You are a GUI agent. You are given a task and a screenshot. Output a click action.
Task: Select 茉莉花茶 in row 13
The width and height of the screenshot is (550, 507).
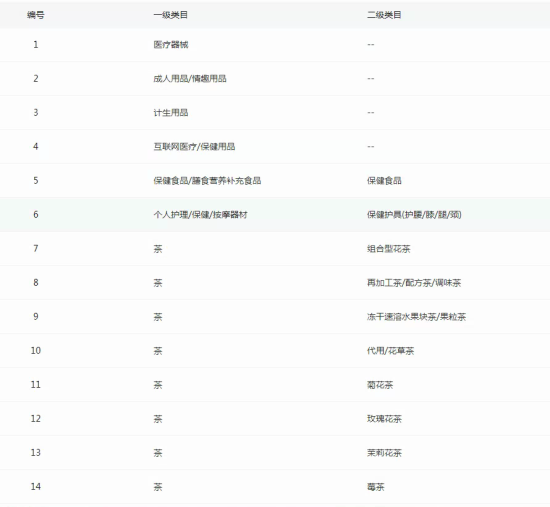(x=384, y=453)
